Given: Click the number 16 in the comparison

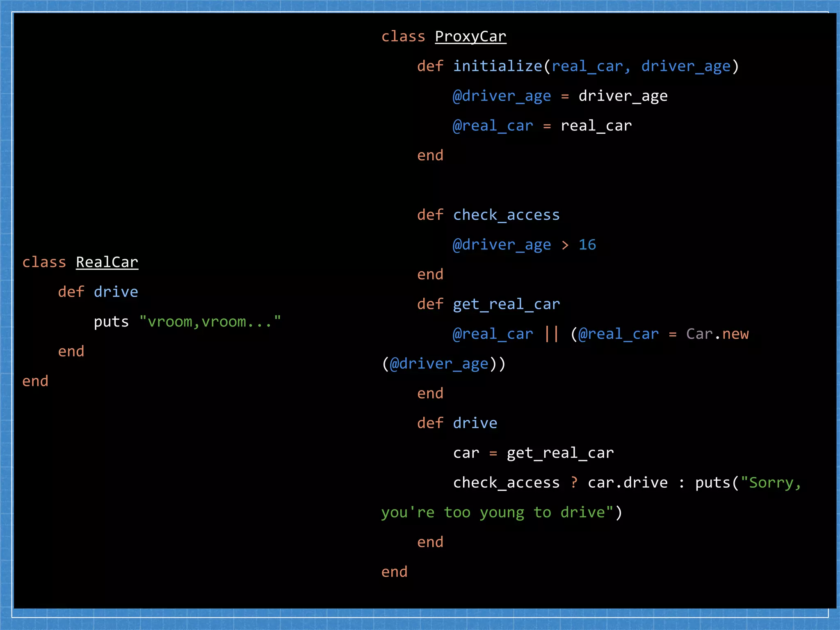Looking at the screenshot, I should (x=587, y=245).
